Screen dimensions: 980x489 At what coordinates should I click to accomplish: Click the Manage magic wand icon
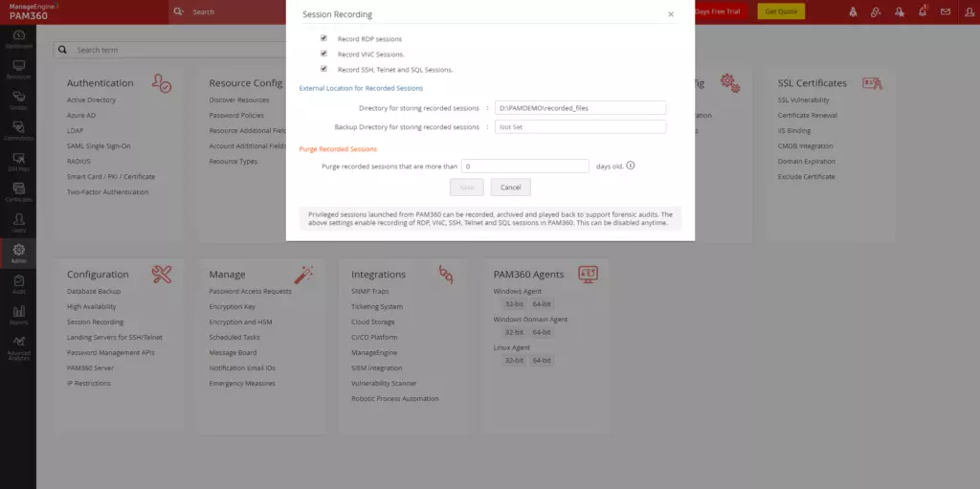[x=303, y=275]
